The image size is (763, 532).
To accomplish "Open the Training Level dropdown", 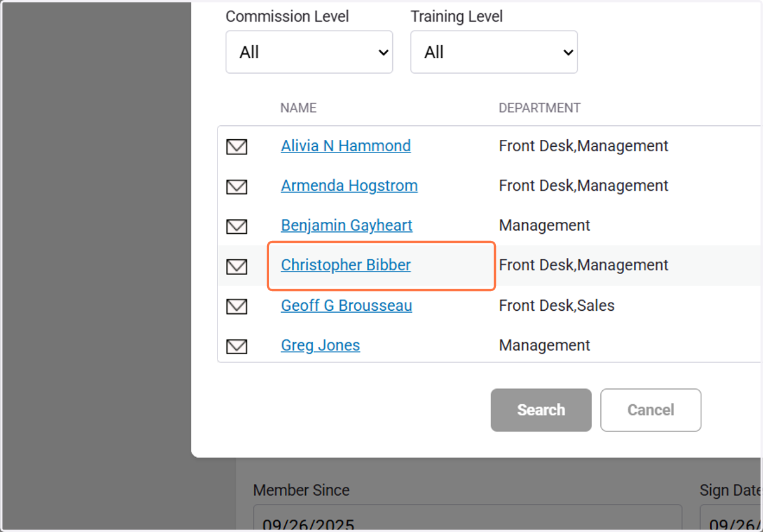I will click(494, 52).
